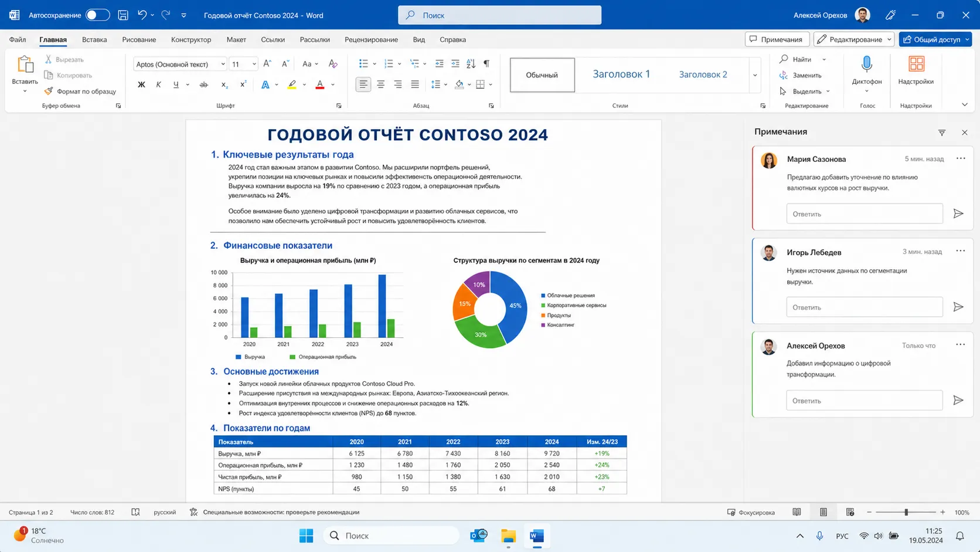The image size is (980, 552).
Task: Collapse the ribbon with the chevron
Action: [965, 105]
